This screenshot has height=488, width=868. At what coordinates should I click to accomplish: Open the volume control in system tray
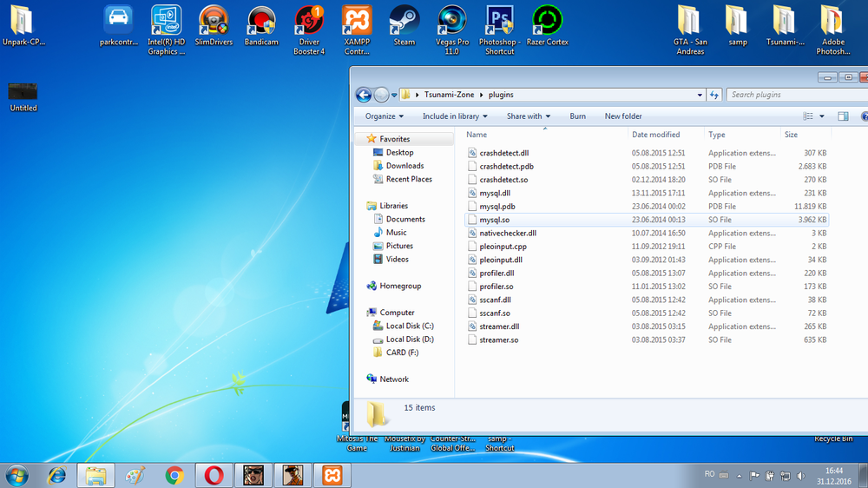[800, 475]
